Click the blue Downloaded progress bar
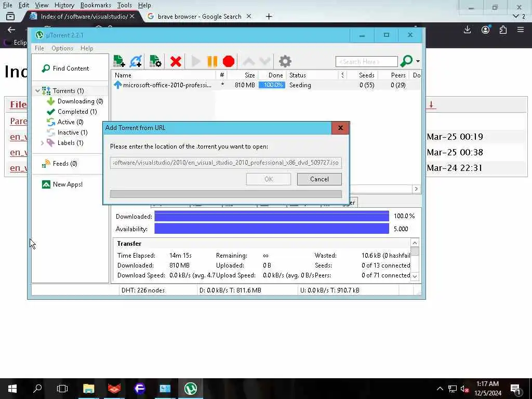The image size is (532, 399). pyautogui.click(x=271, y=216)
